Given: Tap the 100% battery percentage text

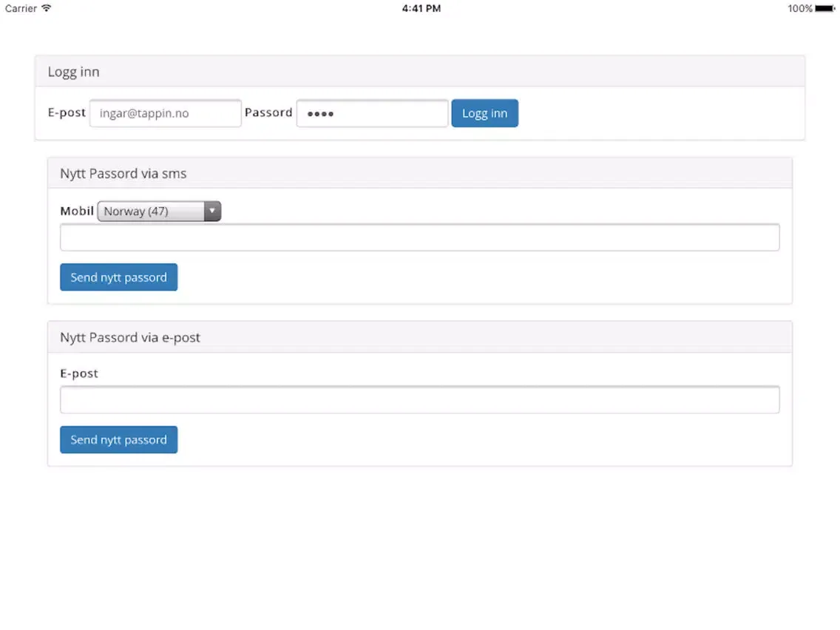Looking at the screenshot, I should [800, 8].
